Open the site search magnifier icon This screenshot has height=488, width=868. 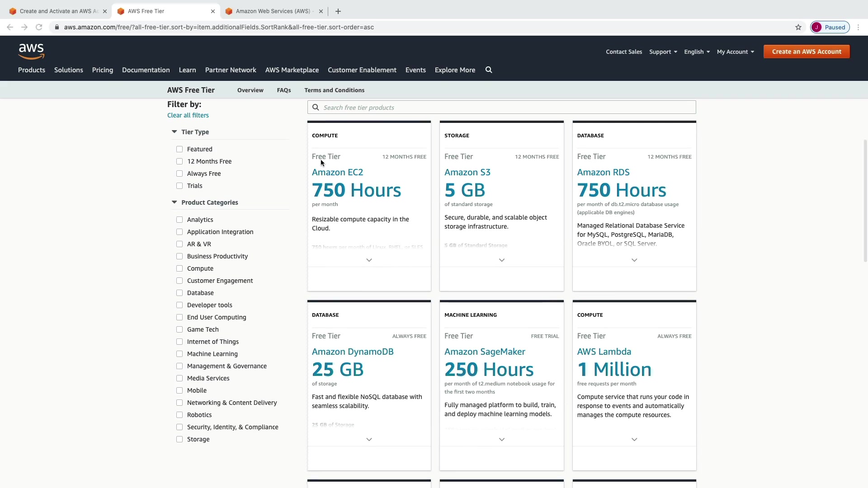(489, 70)
